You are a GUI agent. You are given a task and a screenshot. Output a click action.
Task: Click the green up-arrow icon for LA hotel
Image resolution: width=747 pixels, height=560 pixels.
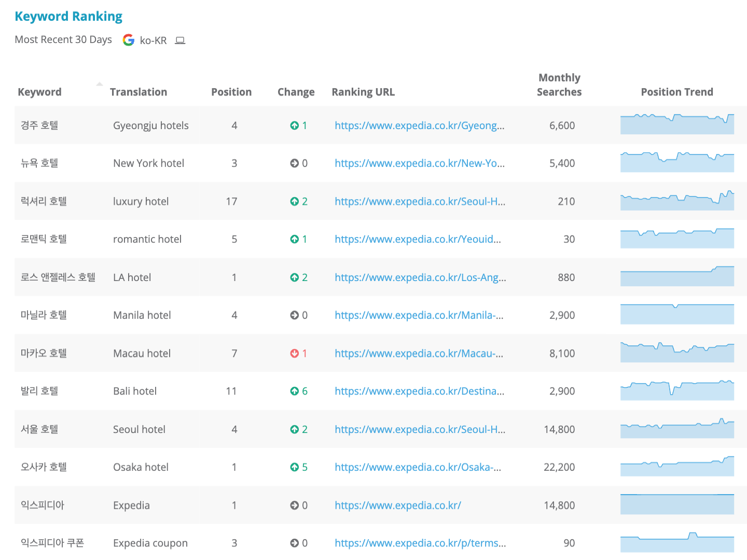coord(294,277)
